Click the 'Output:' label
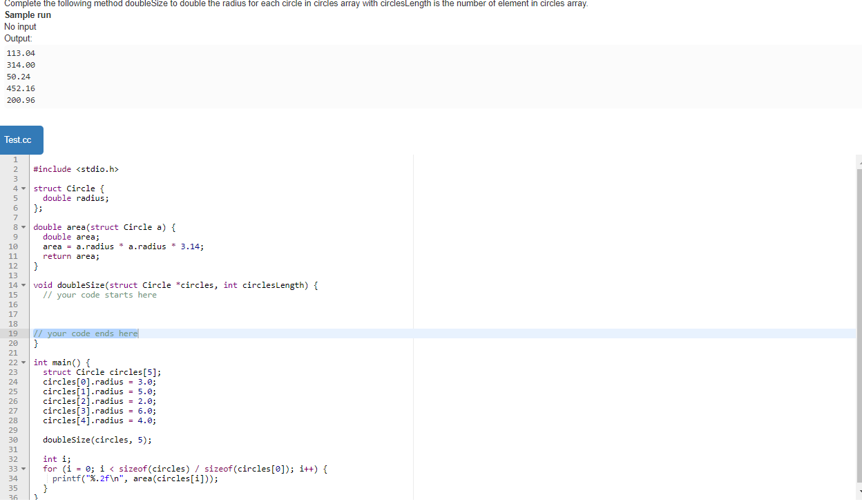 point(18,39)
